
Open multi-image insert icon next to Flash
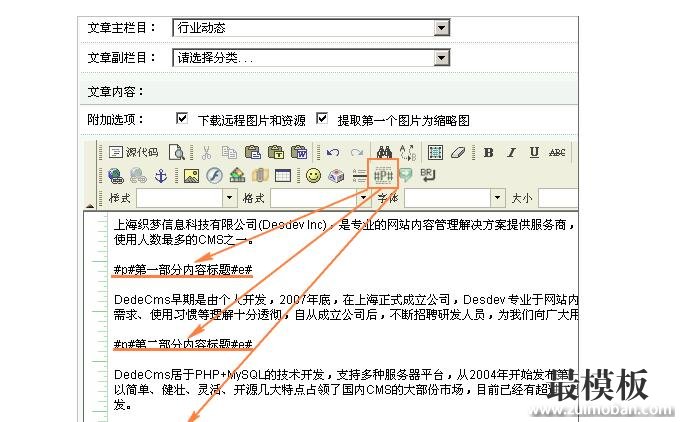pyautogui.click(x=237, y=176)
